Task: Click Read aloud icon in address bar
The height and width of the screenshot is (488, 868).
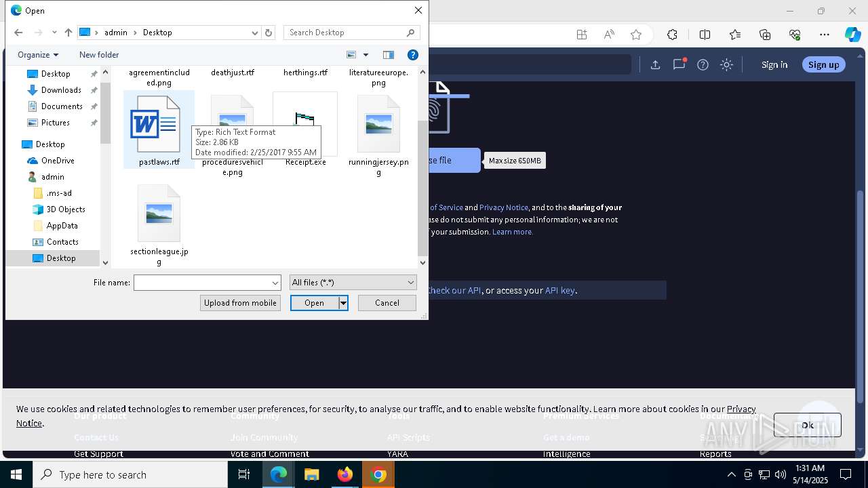Action: click(609, 35)
